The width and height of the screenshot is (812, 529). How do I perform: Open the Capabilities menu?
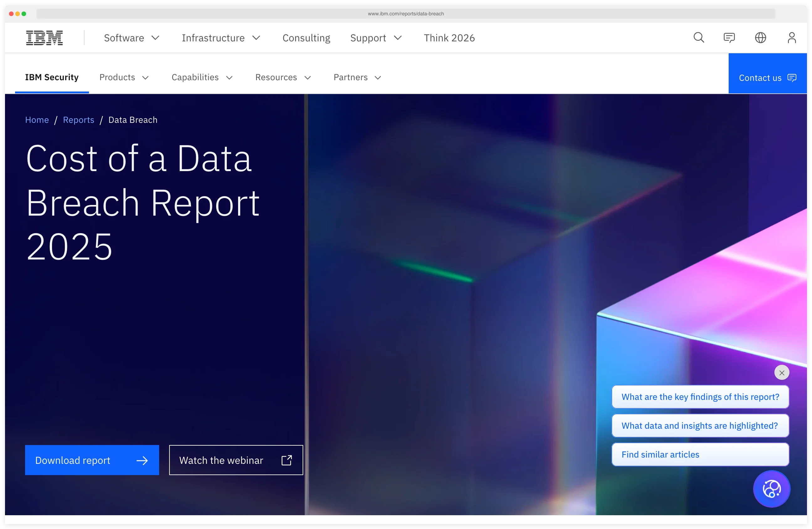tap(202, 77)
